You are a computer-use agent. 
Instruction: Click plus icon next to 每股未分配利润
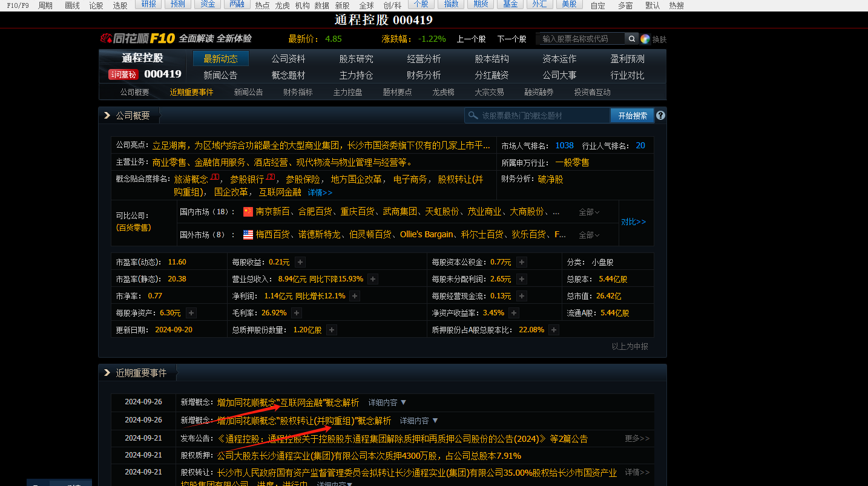pyautogui.click(x=522, y=279)
